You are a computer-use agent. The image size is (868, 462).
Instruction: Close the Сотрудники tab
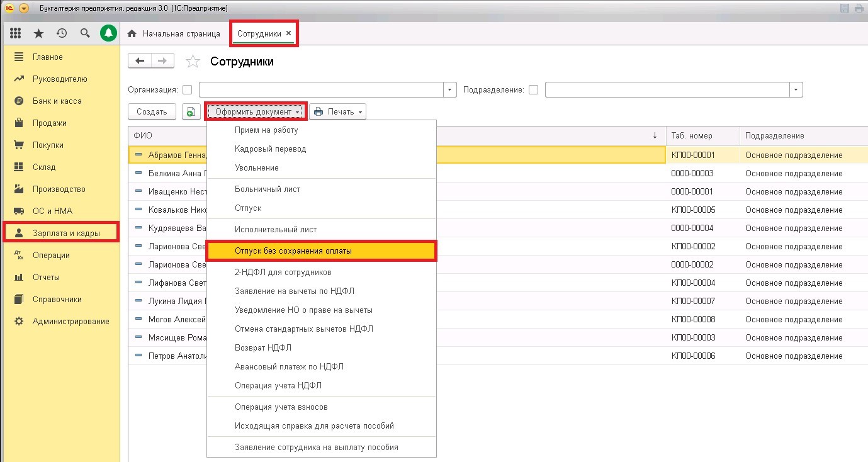pos(288,33)
